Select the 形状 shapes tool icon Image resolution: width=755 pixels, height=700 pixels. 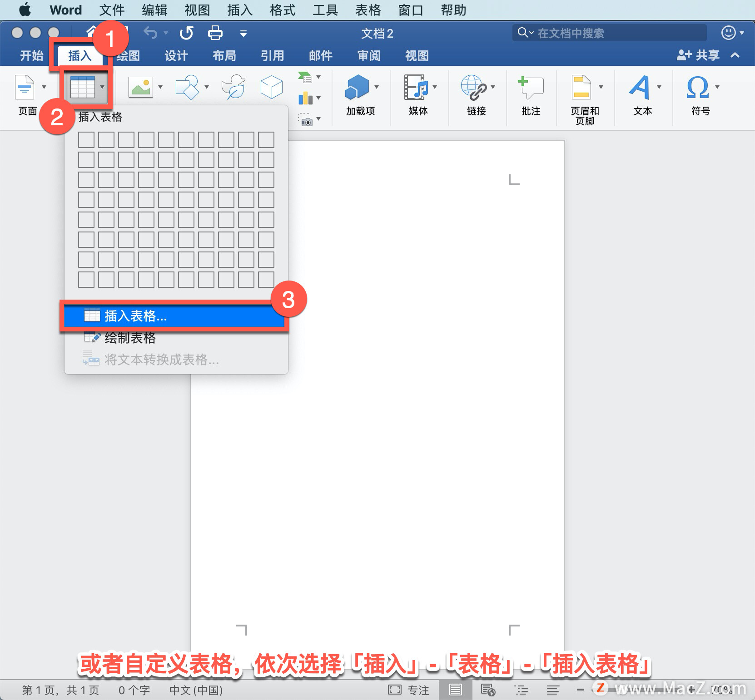point(188,87)
